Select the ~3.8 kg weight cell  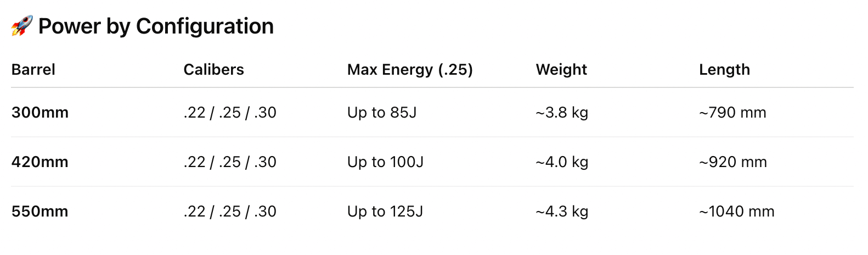coord(562,113)
